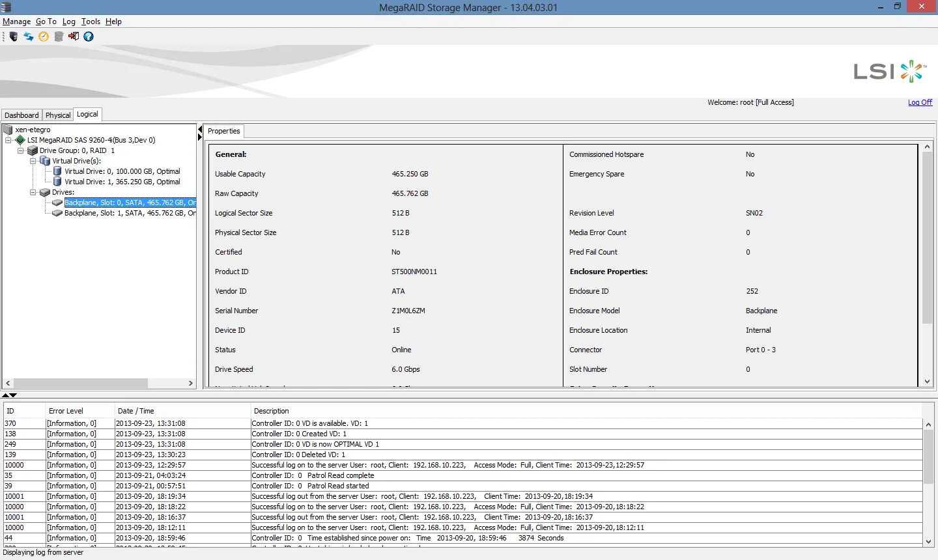Select Drive Group: 0, RAID 1
The width and height of the screenshot is (938, 560).
(x=77, y=150)
